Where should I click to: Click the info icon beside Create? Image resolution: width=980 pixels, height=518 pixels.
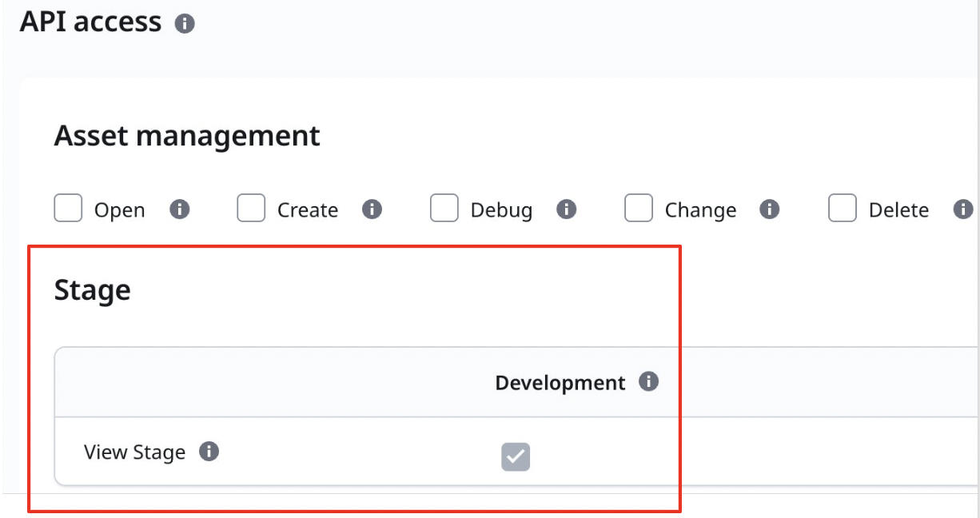click(372, 210)
